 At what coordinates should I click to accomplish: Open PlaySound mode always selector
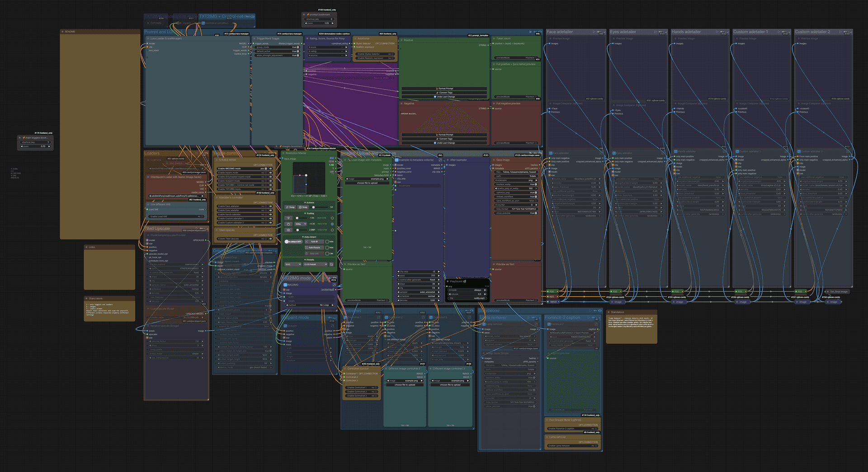(467, 290)
